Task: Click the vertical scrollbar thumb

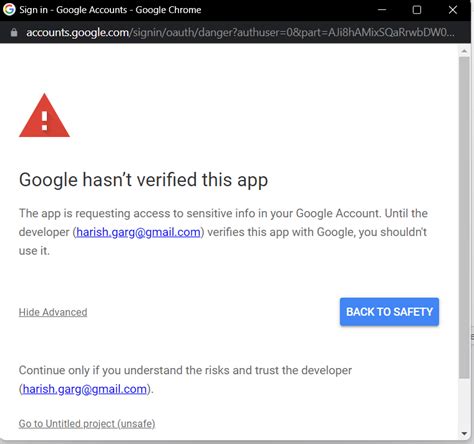Action: [464, 217]
